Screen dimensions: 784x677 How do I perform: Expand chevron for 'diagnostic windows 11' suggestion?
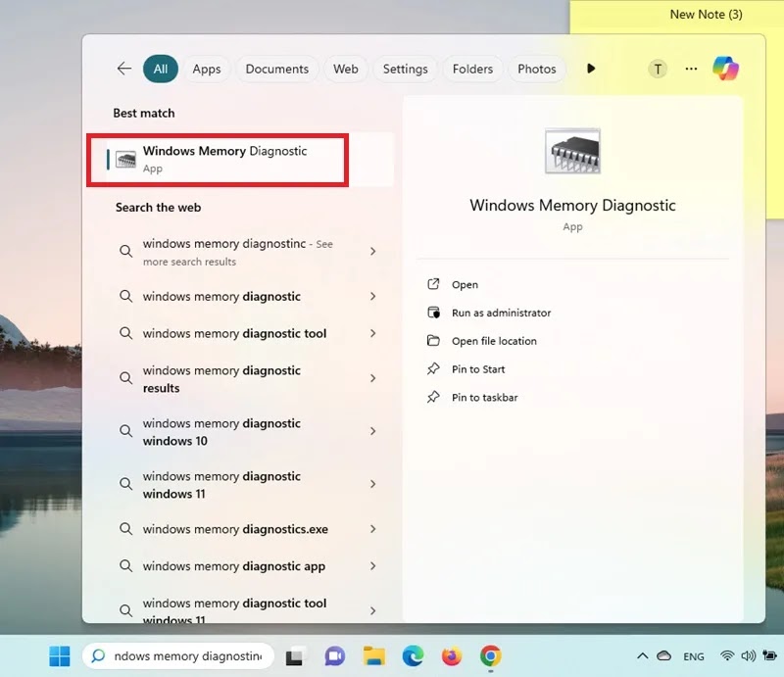373,484
